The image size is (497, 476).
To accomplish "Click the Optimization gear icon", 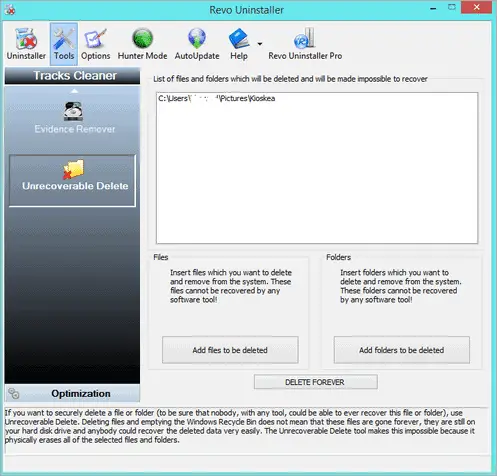I will coord(14,393).
